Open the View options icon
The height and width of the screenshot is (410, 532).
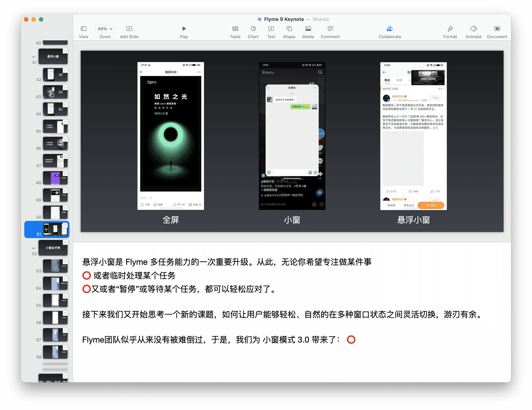tap(83, 29)
